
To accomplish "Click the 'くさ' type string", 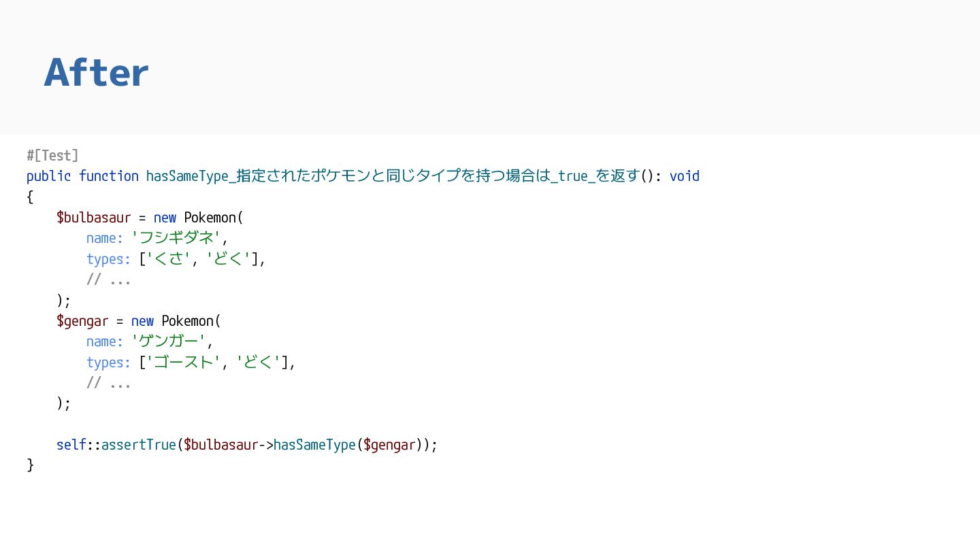I will (169, 259).
